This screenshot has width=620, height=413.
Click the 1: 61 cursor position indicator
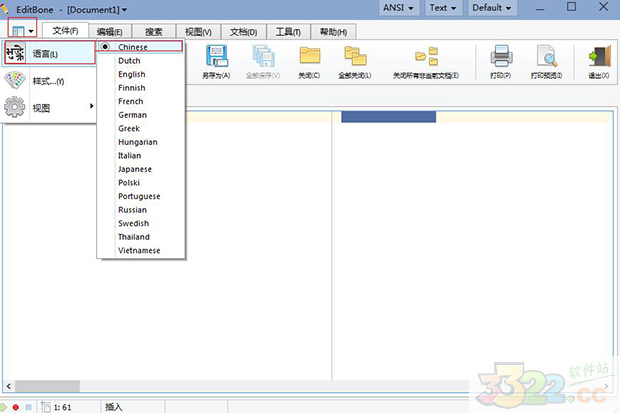(x=62, y=407)
